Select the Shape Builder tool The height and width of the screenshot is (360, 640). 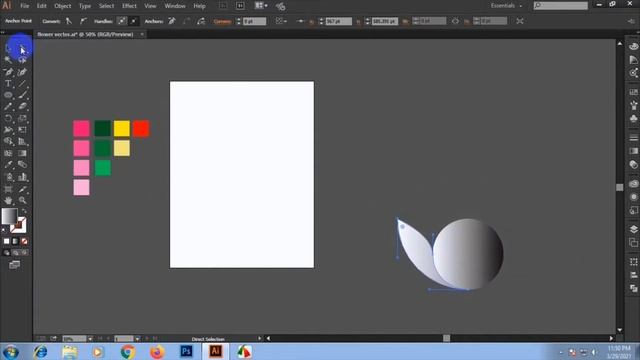(8, 142)
